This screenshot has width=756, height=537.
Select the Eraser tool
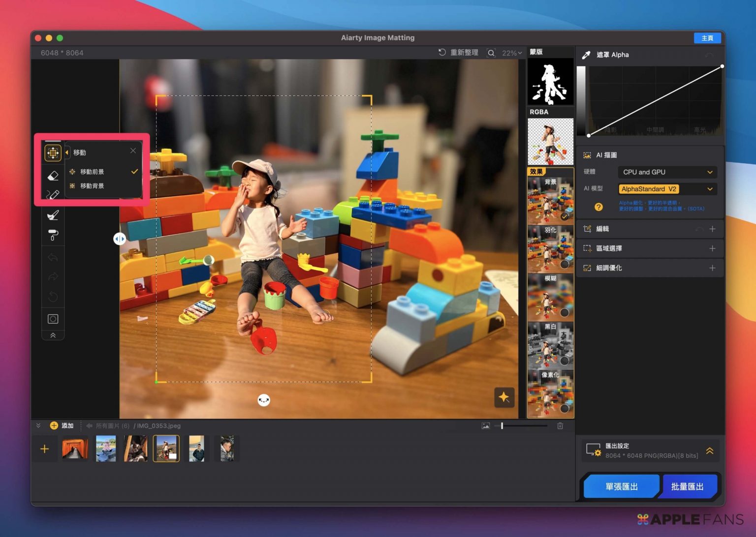(x=53, y=176)
